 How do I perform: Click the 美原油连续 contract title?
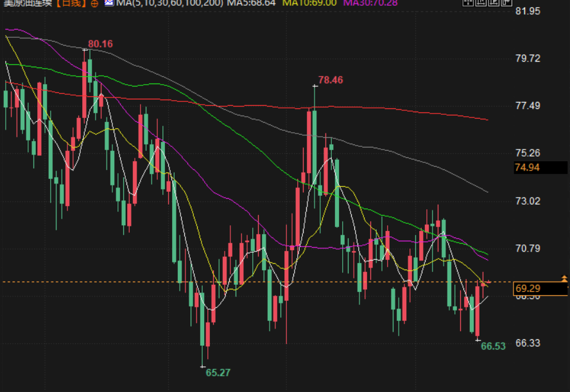click(x=27, y=3)
